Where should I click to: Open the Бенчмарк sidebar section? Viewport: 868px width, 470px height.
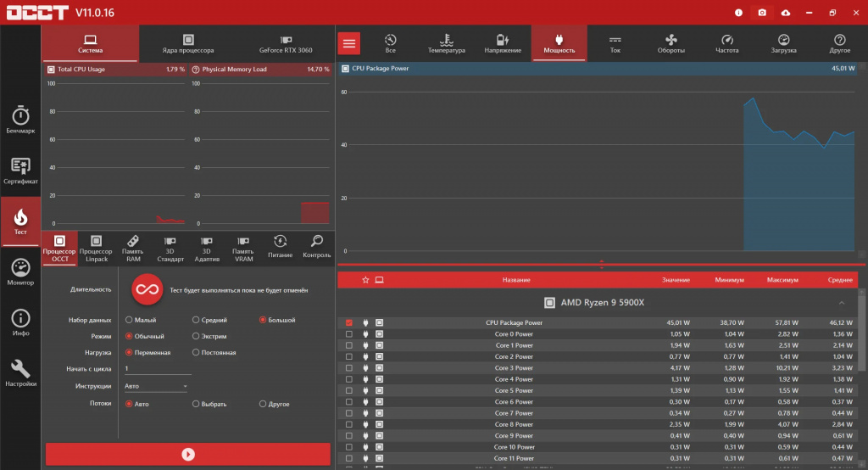(20, 119)
